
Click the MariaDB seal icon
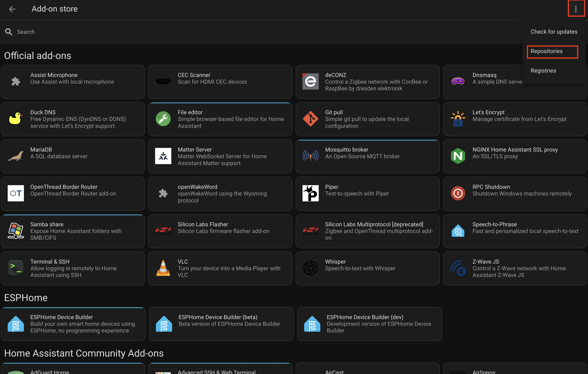pyautogui.click(x=16, y=156)
